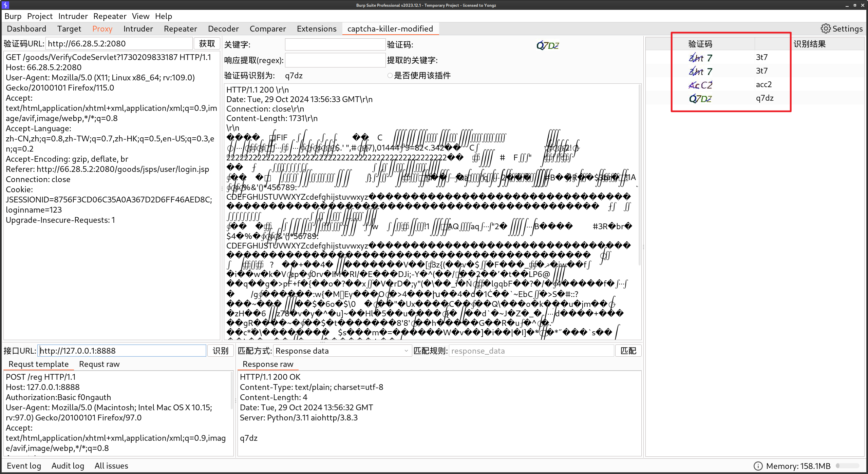Switch to the Target tab
The image size is (868, 474).
[x=69, y=29]
